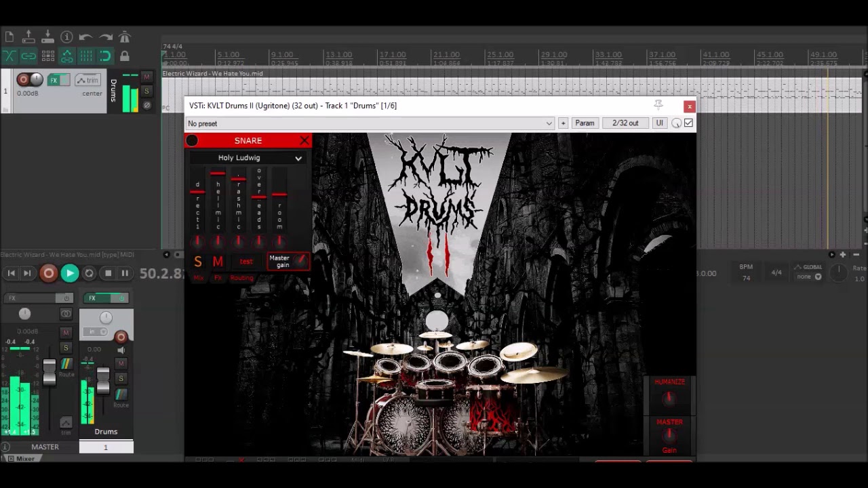This screenshot has height=488, width=868.
Task: Toggle the metronome icon
Action: coord(124,37)
